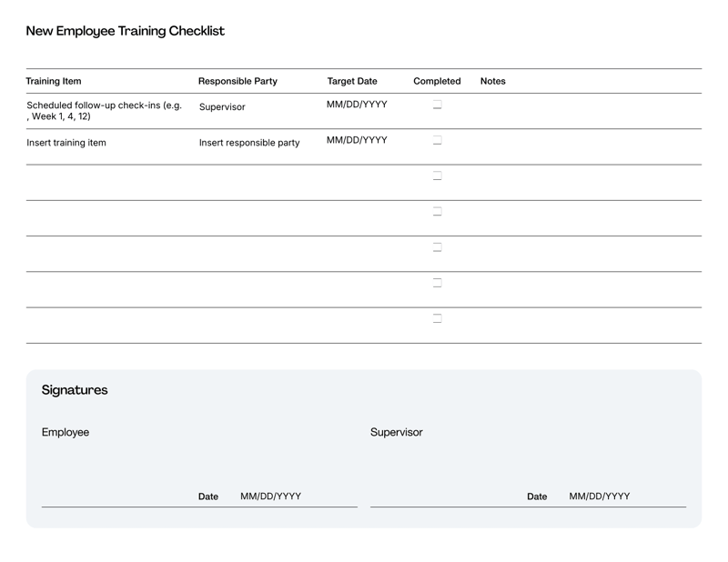Click the Signatures section heading
728x562 pixels.
point(76,389)
